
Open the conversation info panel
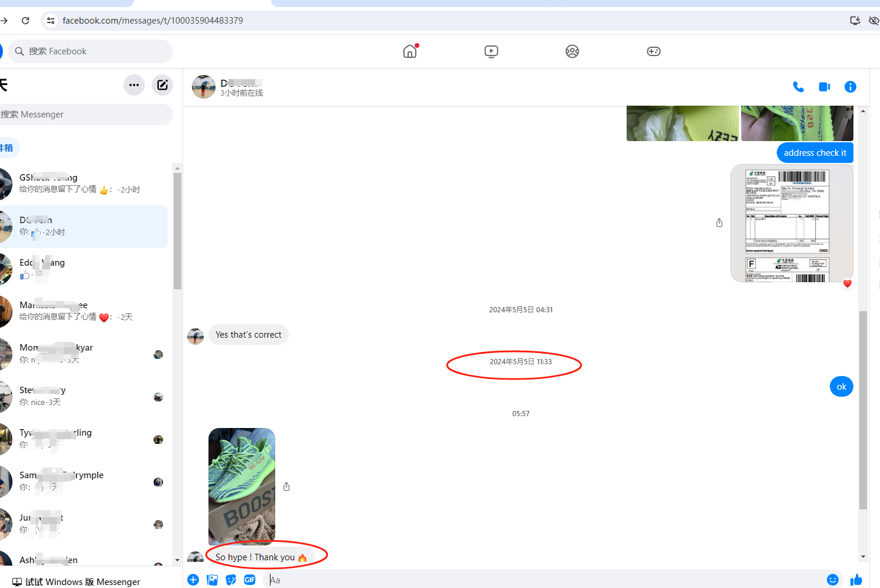coord(850,87)
